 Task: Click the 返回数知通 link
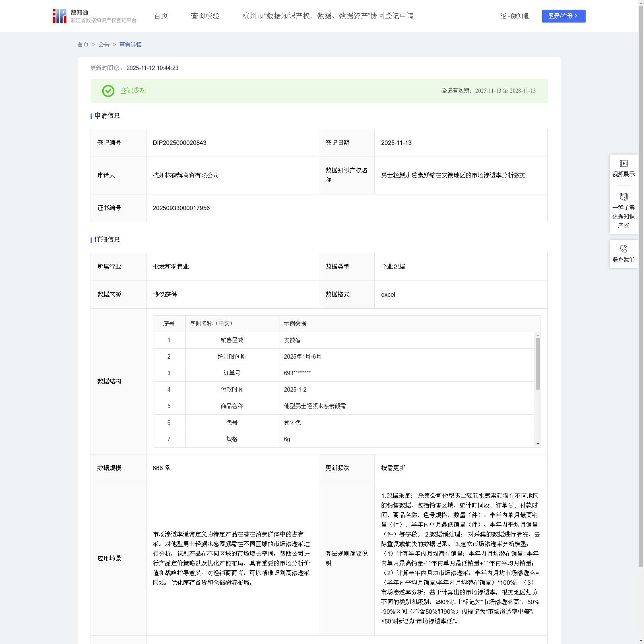pyautogui.click(x=514, y=16)
